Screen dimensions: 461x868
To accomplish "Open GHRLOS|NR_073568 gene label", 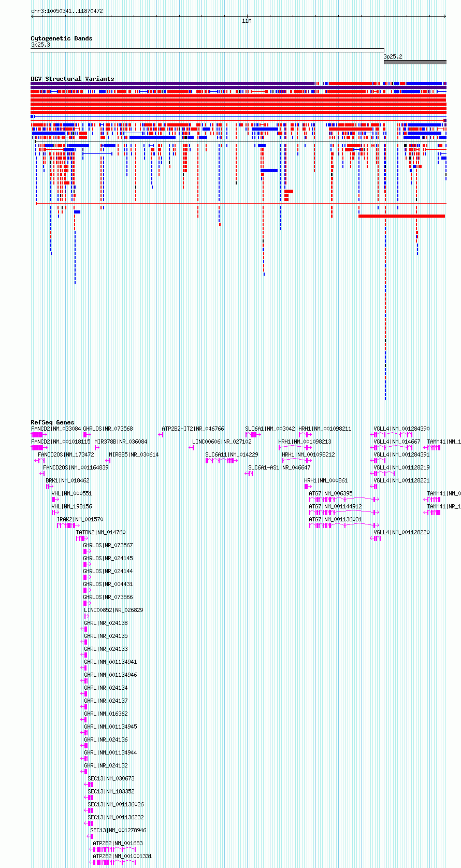I will coord(108,429).
